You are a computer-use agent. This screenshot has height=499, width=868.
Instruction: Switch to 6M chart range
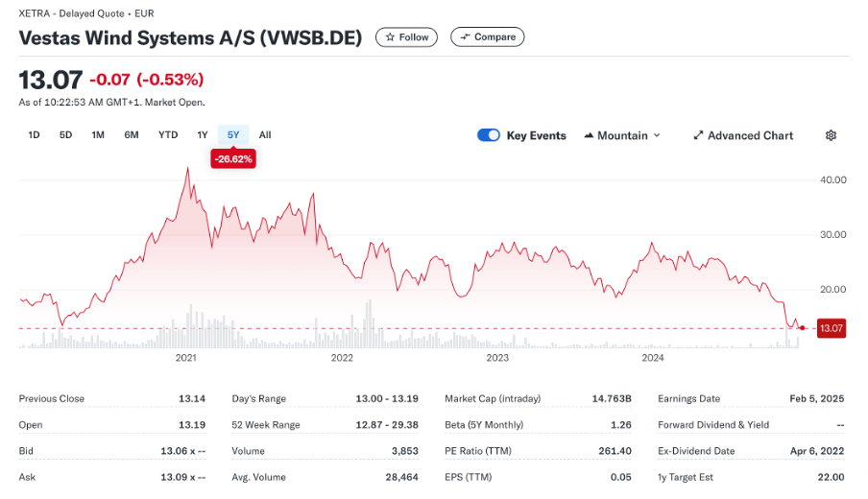[x=132, y=134]
